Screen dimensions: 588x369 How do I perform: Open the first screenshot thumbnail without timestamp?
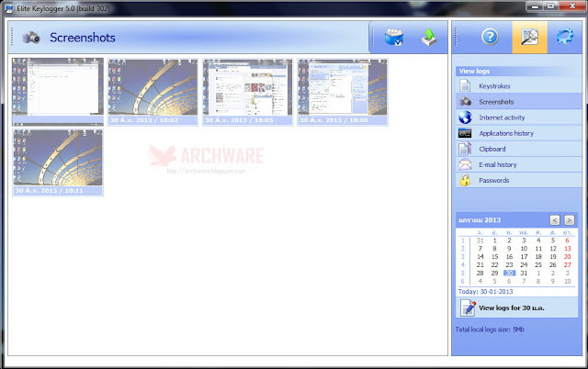point(58,92)
